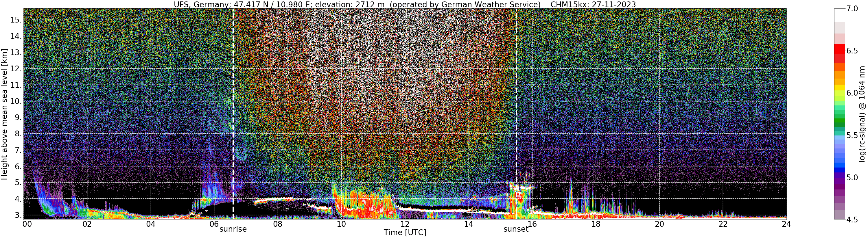Click the y-axis tick label '3.'
868x238 pixels.
pyautogui.click(x=18, y=215)
